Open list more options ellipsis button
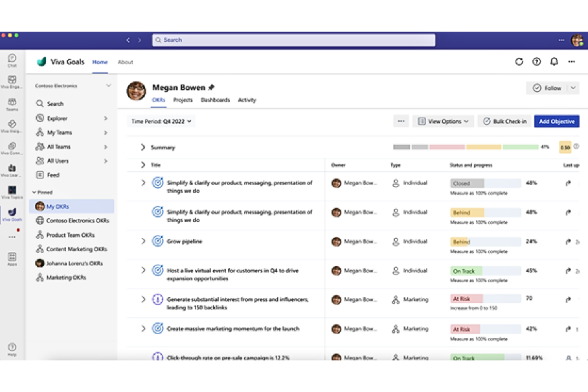Image resolution: width=588 pixels, height=392 pixels. pos(401,122)
